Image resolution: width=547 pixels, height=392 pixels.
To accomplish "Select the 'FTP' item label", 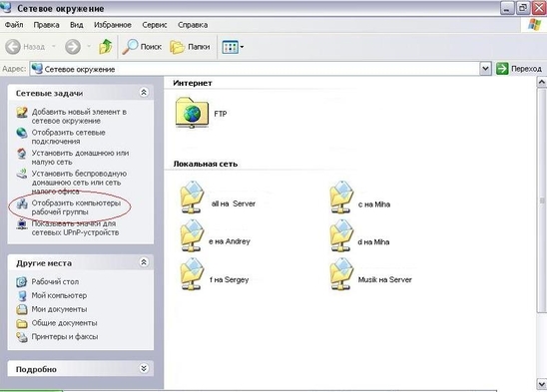I will tap(221, 114).
